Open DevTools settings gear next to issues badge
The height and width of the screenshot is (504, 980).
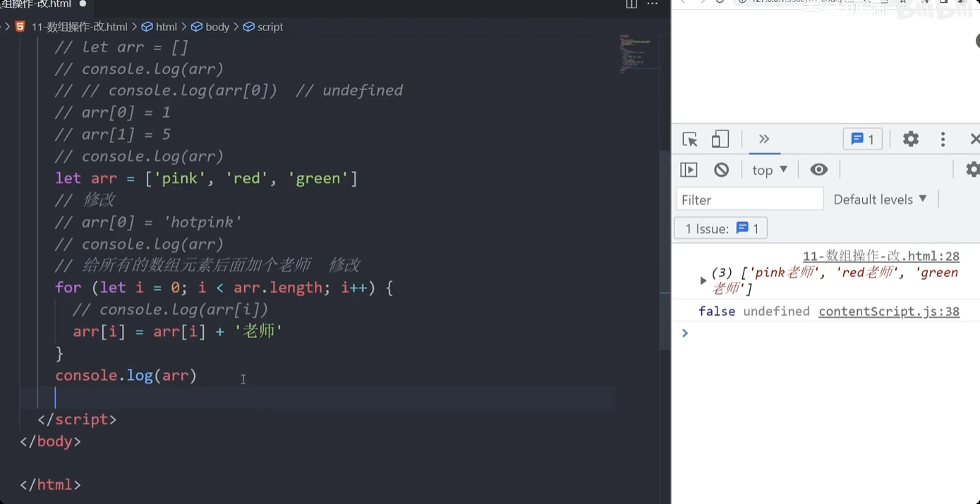click(x=911, y=139)
